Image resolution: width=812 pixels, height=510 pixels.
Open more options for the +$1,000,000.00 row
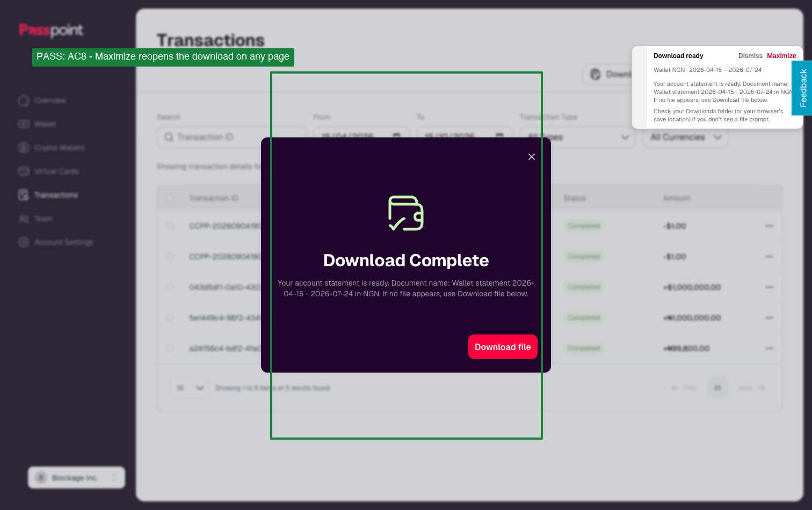coord(769,287)
